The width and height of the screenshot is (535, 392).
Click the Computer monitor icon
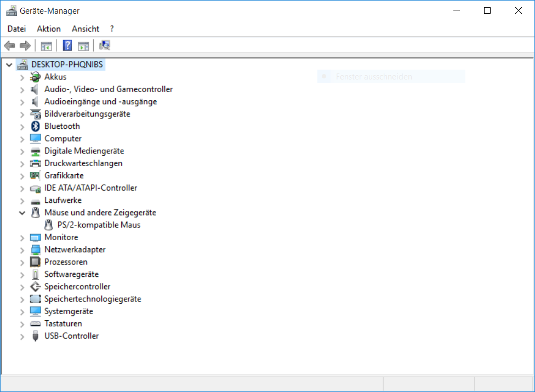pos(35,139)
